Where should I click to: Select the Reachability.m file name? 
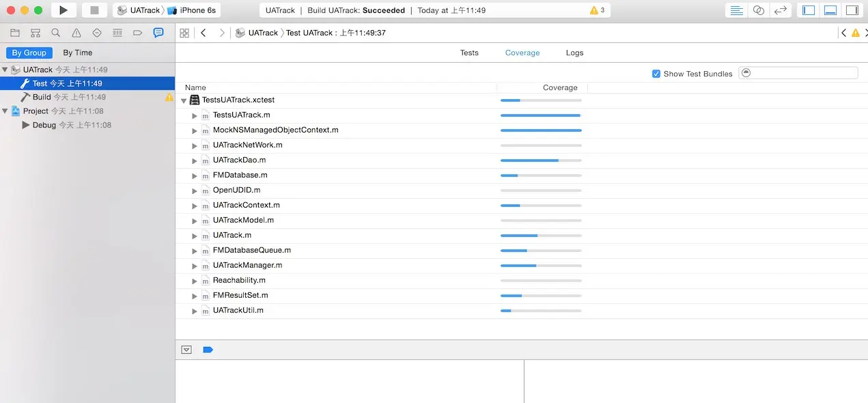[239, 280]
